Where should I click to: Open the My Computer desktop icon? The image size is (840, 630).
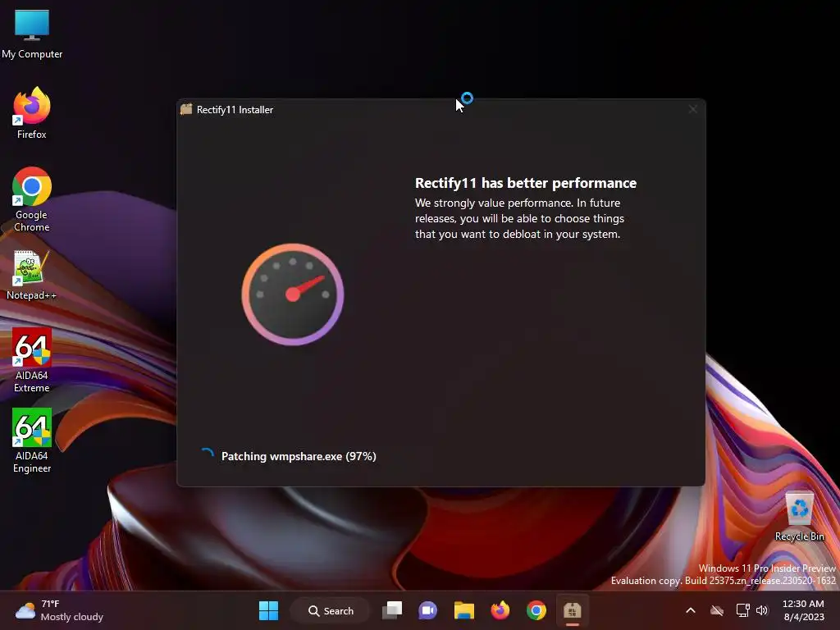32,34
